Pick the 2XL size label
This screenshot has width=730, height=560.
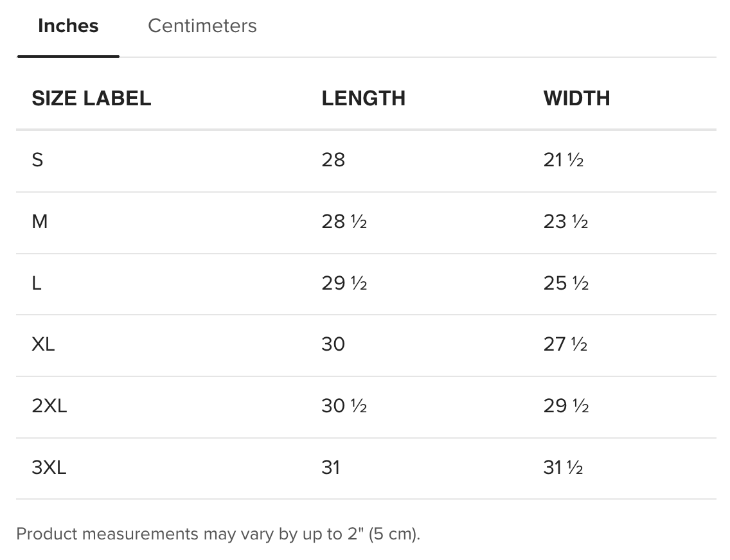49,406
